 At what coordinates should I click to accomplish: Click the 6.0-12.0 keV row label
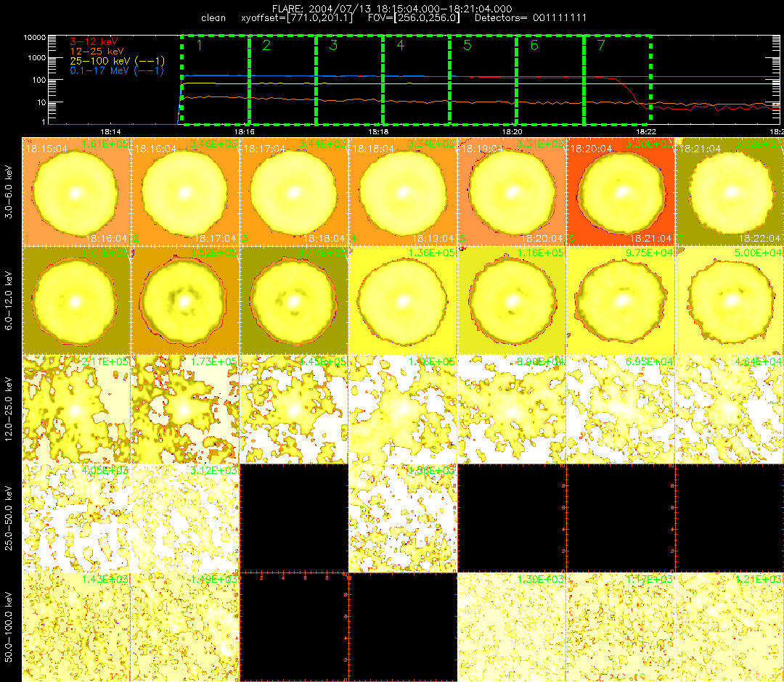click(9, 301)
